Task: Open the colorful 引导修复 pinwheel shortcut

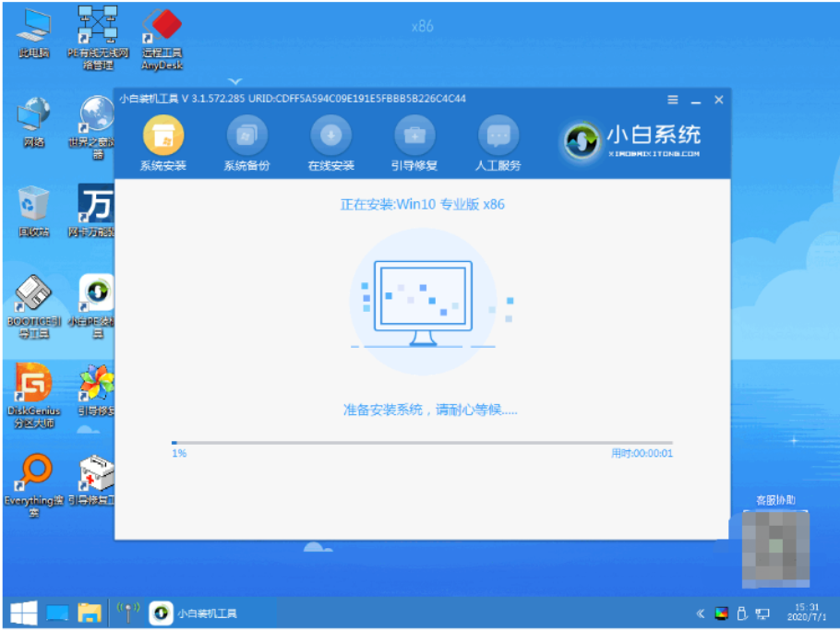Action: [96, 389]
